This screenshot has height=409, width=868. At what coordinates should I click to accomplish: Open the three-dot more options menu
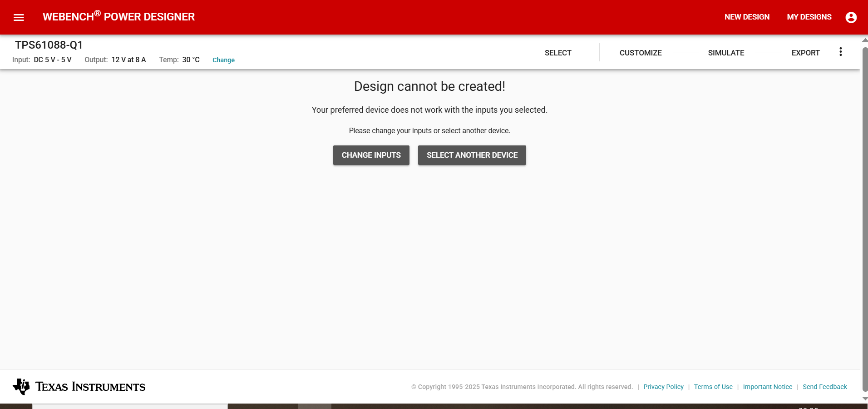click(x=841, y=52)
